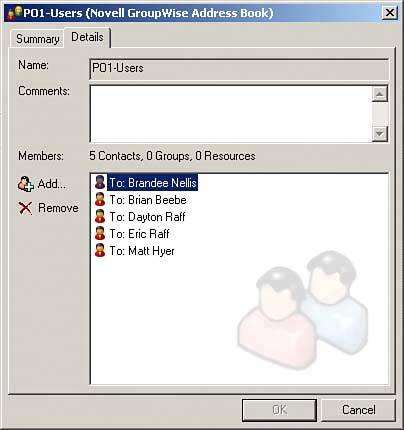404x430 pixels.
Task: Click the red X Remove icon
Action: pos(26,208)
